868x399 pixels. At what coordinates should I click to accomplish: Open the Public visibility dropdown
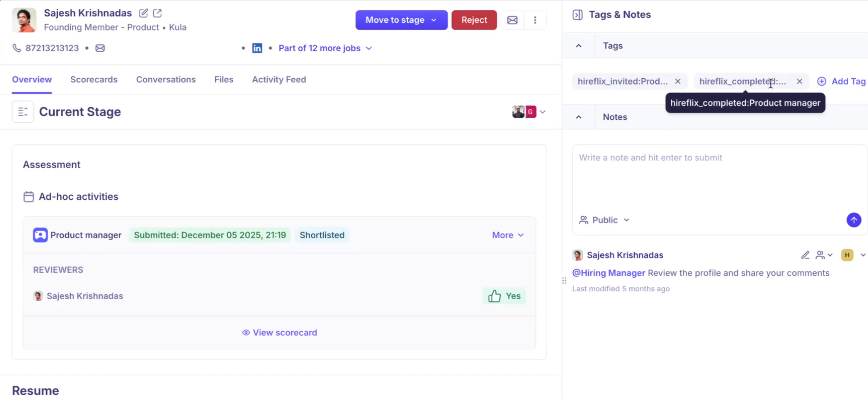coord(604,220)
